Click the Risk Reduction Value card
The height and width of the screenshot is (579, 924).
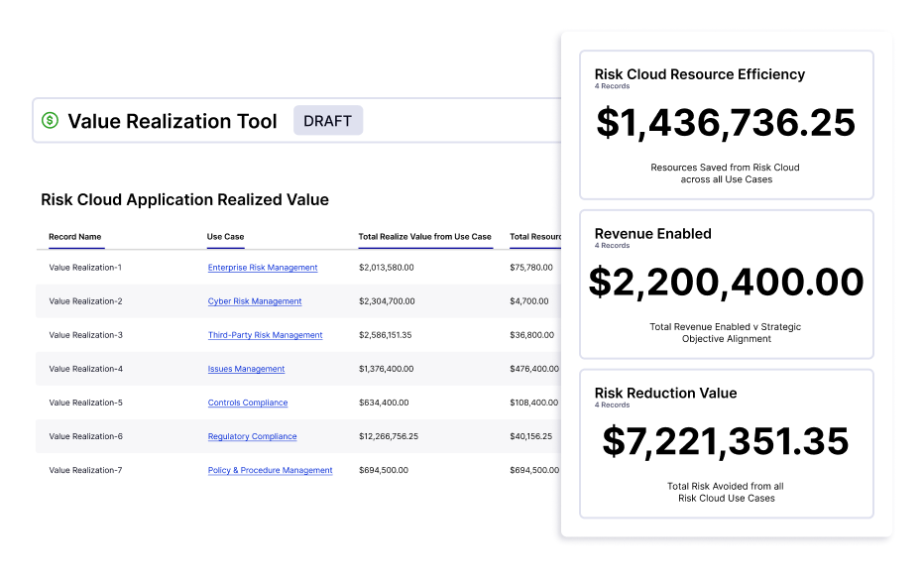pos(727,443)
